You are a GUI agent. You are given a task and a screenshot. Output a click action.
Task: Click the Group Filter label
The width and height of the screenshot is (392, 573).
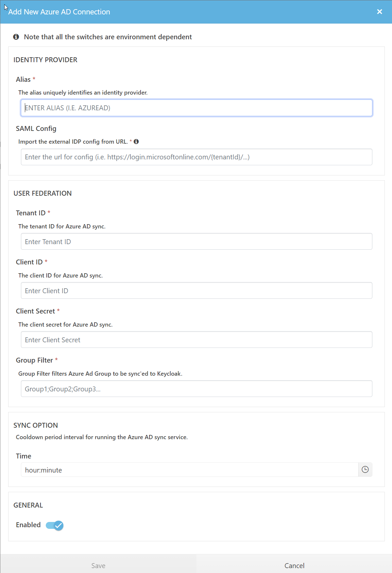click(x=34, y=360)
